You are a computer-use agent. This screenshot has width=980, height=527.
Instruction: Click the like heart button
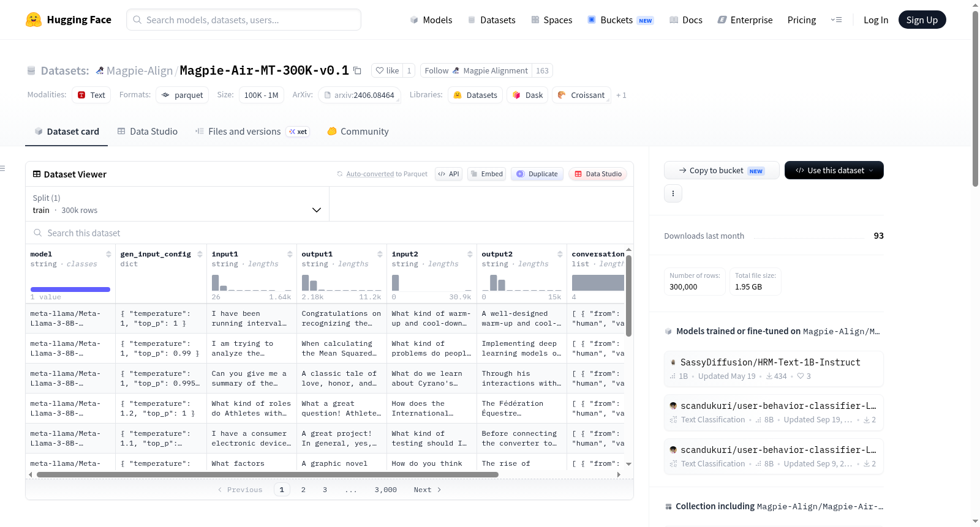tap(387, 70)
